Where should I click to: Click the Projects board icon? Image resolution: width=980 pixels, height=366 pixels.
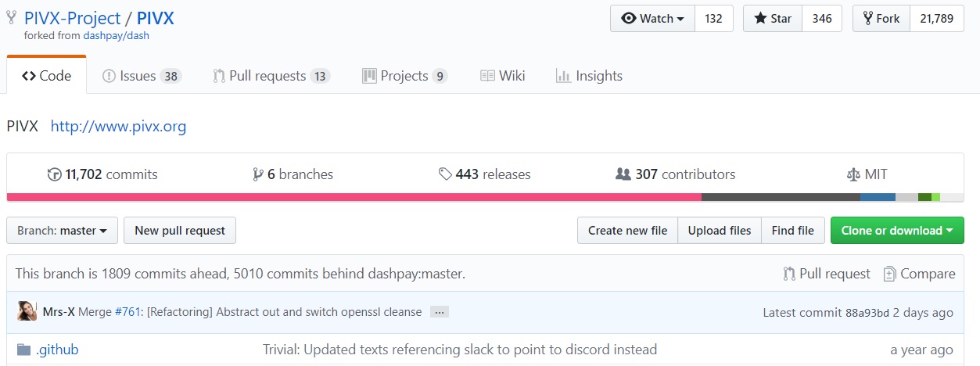click(369, 76)
